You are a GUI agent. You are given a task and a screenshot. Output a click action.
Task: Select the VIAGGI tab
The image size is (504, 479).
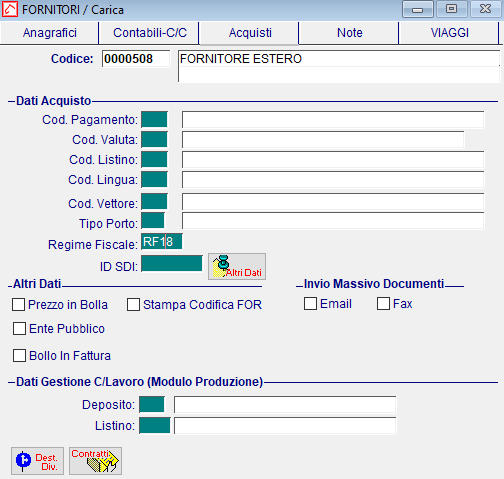tap(449, 33)
